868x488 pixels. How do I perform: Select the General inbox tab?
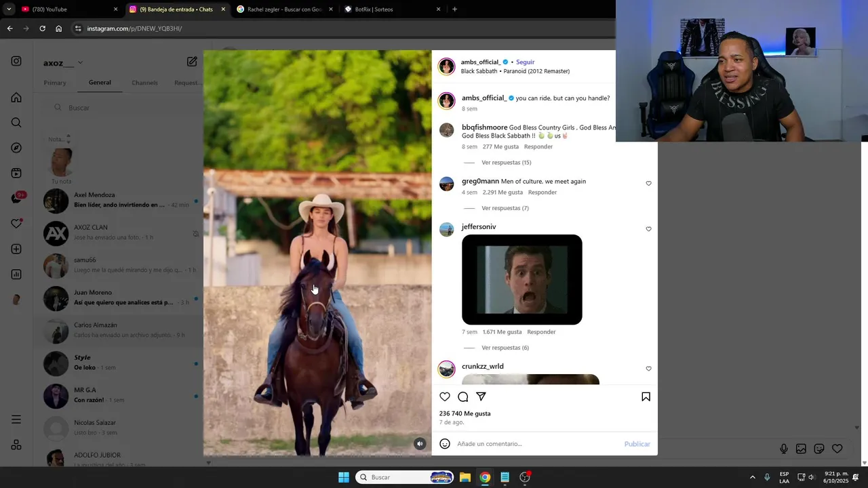pyautogui.click(x=100, y=83)
